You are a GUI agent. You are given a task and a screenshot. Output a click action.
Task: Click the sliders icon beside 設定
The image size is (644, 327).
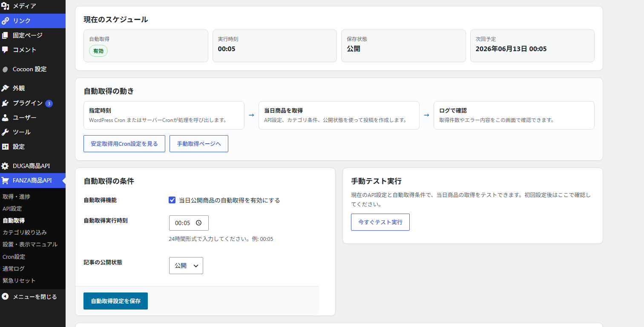[x=5, y=147]
